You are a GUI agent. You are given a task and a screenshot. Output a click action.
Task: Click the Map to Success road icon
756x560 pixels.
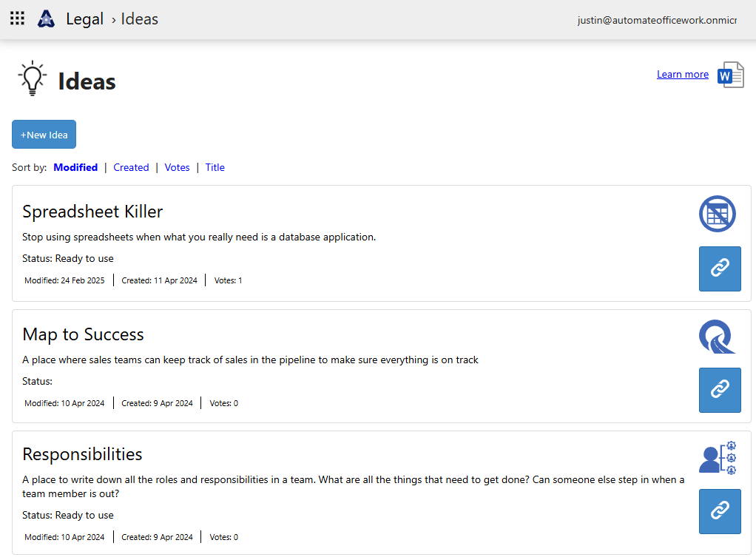(x=717, y=337)
